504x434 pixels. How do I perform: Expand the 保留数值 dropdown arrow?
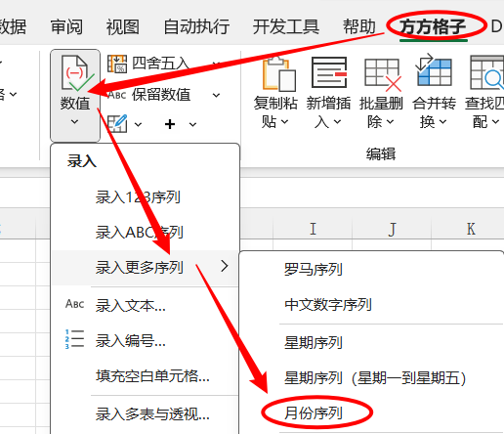[216, 95]
